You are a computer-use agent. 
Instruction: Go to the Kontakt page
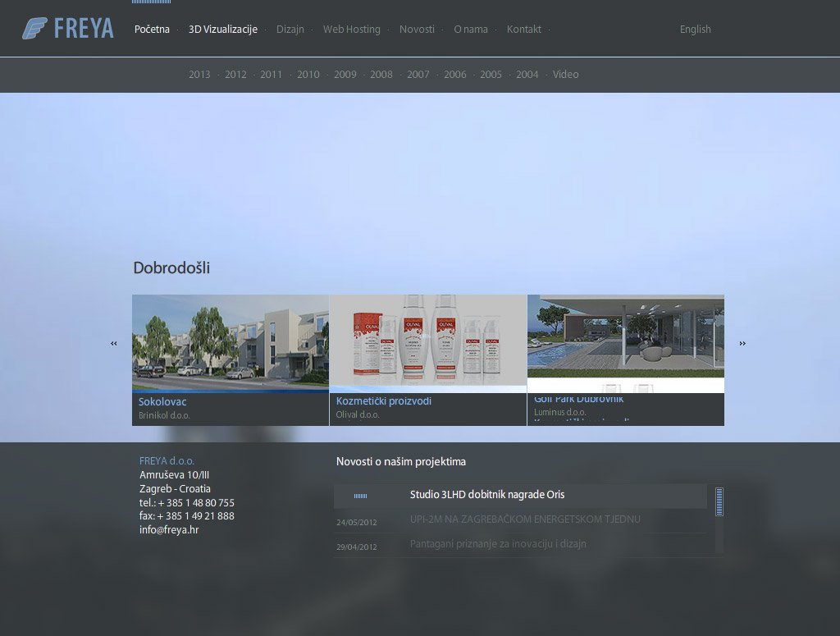click(524, 30)
